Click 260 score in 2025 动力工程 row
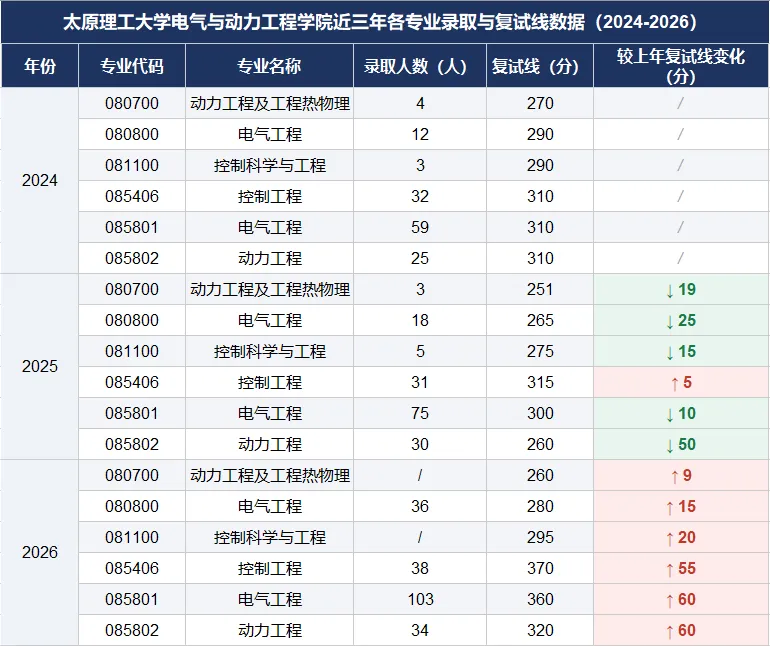 540,444
